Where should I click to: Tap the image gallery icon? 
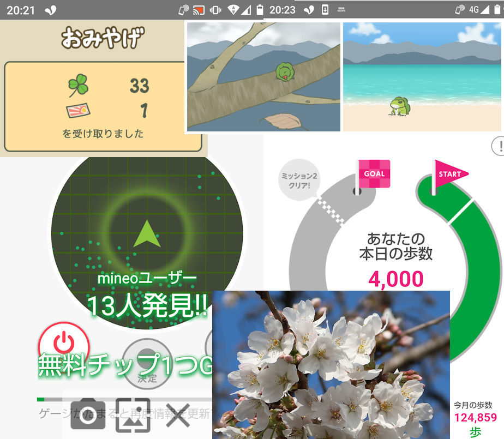133,415
